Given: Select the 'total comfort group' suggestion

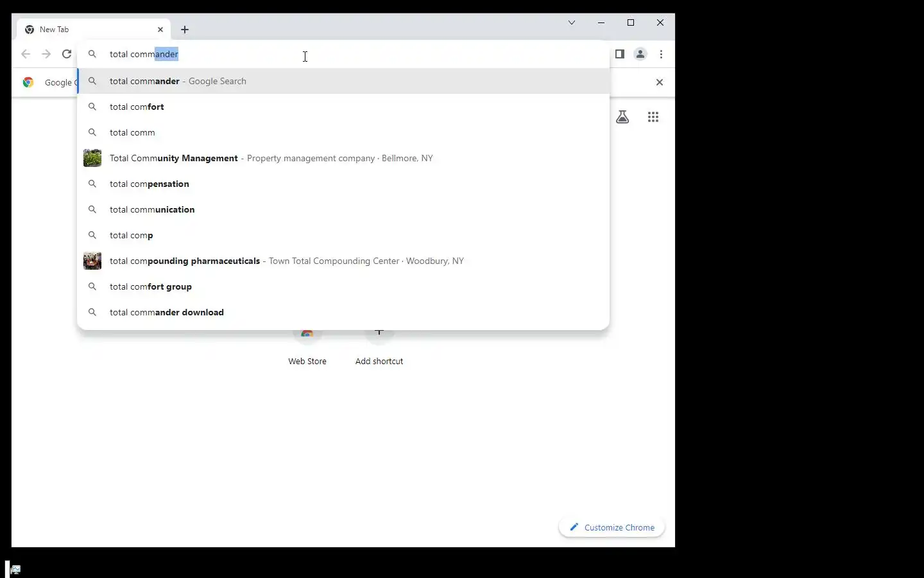Looking at the screenshot, I should (343, 286).
